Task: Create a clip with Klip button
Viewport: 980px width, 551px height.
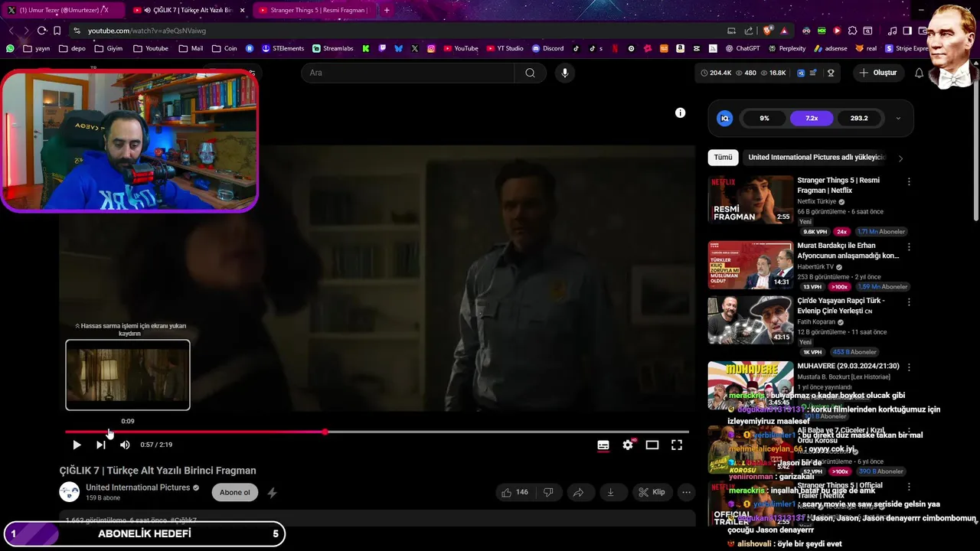Action: pos(652,492)
